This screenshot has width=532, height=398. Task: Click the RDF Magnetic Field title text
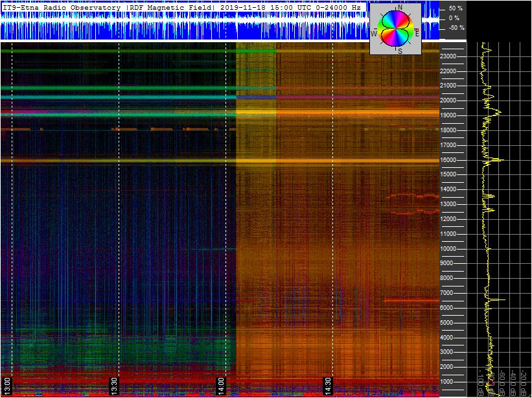pos(170,8)
